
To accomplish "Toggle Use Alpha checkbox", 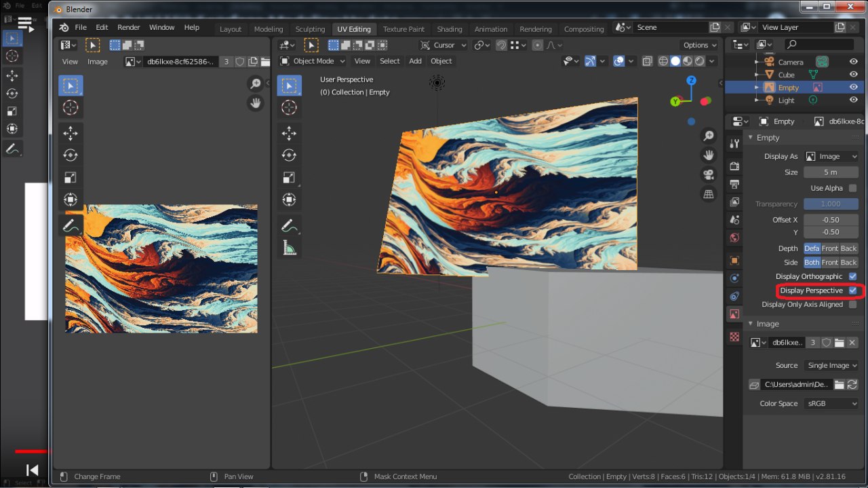I will 853,188.
